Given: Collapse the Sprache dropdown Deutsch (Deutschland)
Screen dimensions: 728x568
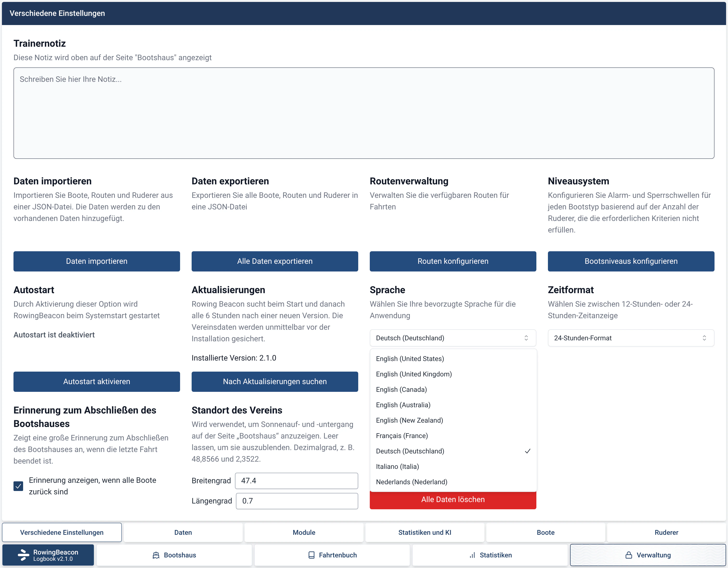Looking at the screenshot, I should pos(453,338).
